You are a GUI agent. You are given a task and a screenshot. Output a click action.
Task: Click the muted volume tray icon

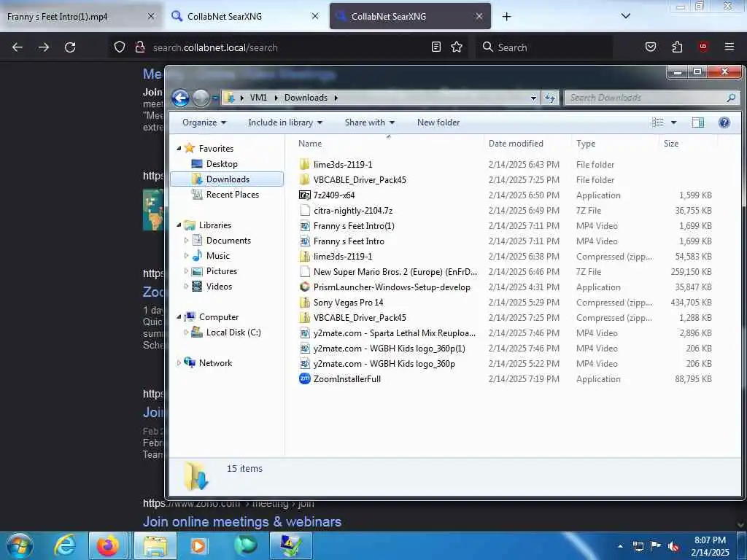(x=673, y=546)
